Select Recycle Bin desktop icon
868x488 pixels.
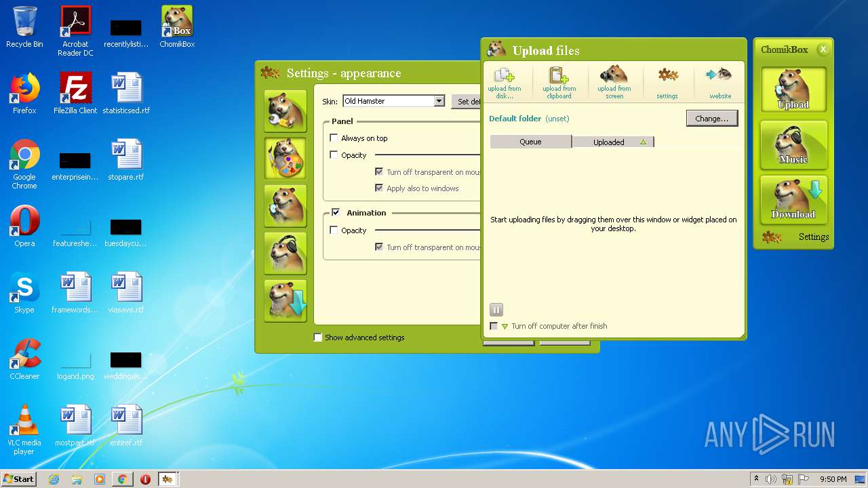click(x=24, y=27)
